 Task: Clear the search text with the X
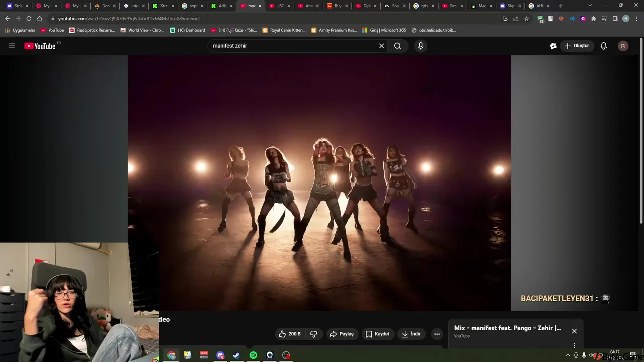coord(381,46)
